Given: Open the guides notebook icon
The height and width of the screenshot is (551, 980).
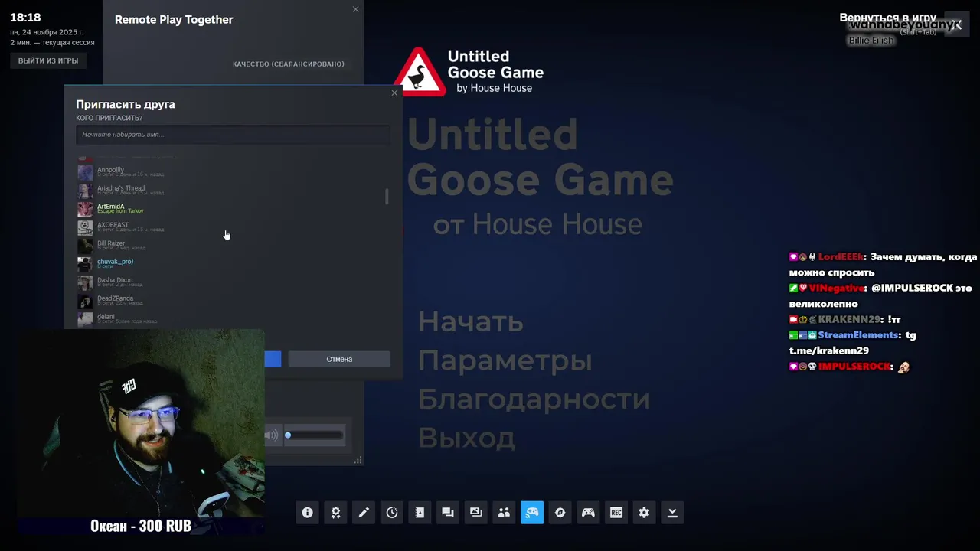Looking at the screenshot, I should (x=420, y=513).
